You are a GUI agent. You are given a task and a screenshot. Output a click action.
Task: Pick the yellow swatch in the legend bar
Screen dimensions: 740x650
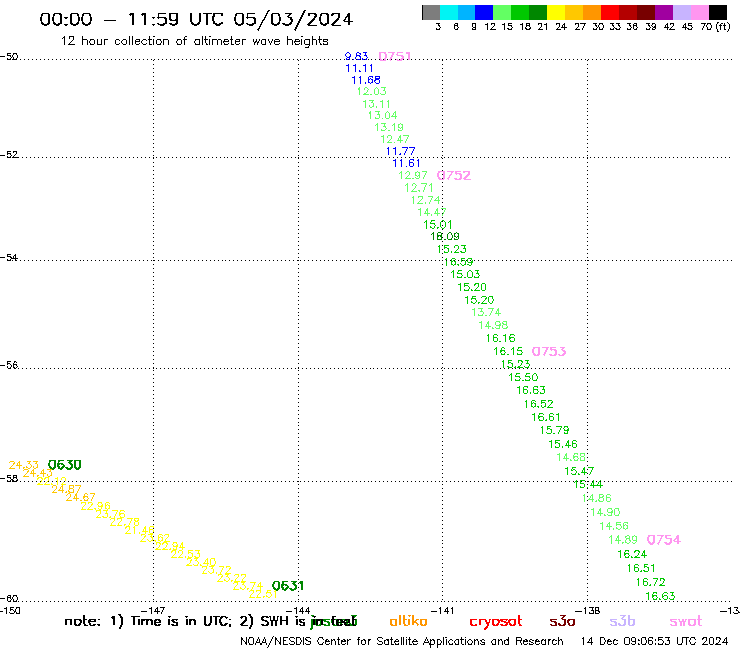click(x=556, y=12)
